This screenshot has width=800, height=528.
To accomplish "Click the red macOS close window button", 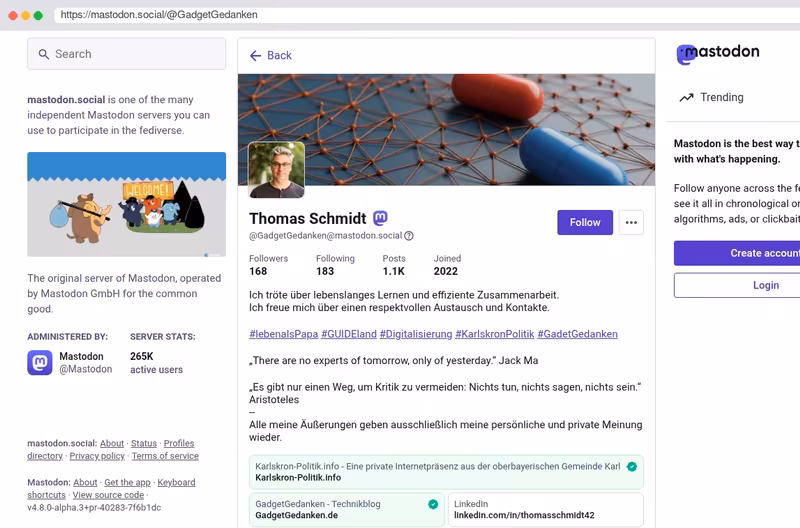I will [x=13, y=15].
